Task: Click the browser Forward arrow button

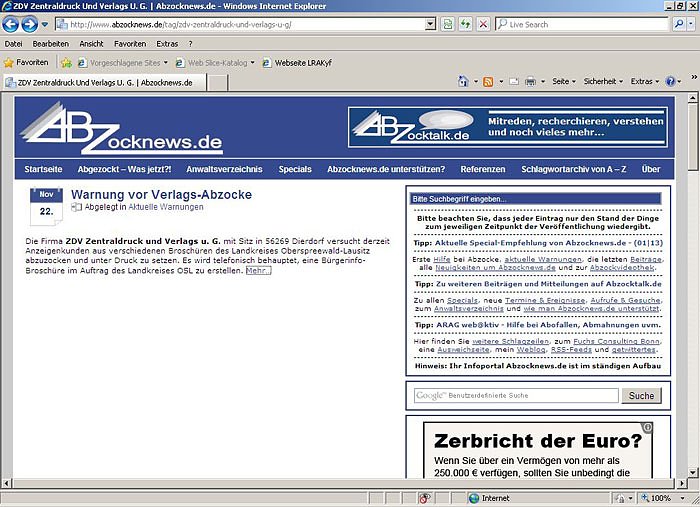Action: [34, 24]
